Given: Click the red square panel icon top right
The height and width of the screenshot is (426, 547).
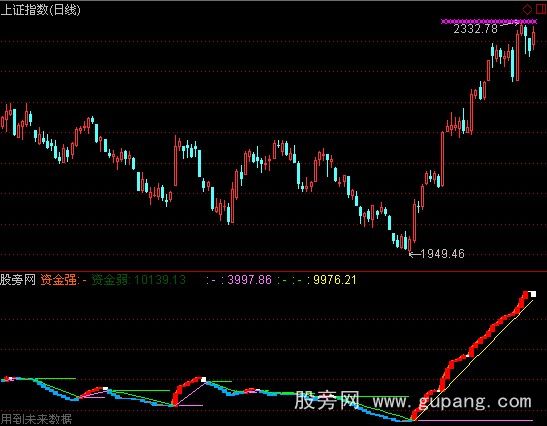Looking at the screenshot, I should click(x=541, y=9).
